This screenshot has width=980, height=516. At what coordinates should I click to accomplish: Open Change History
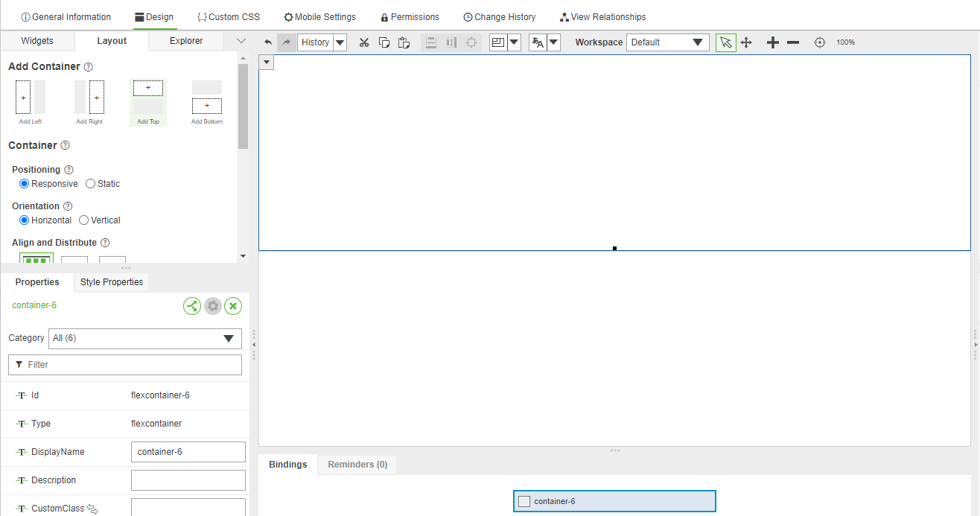(499, 16)
